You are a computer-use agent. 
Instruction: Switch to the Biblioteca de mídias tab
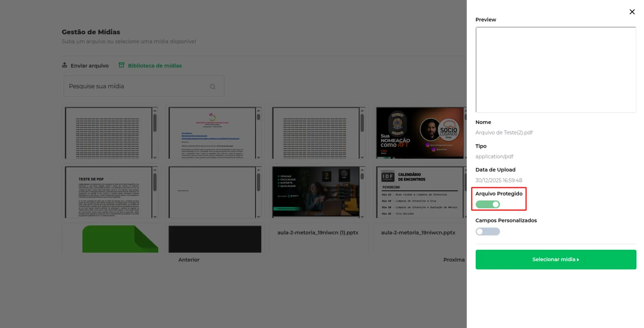pos(150,66)
